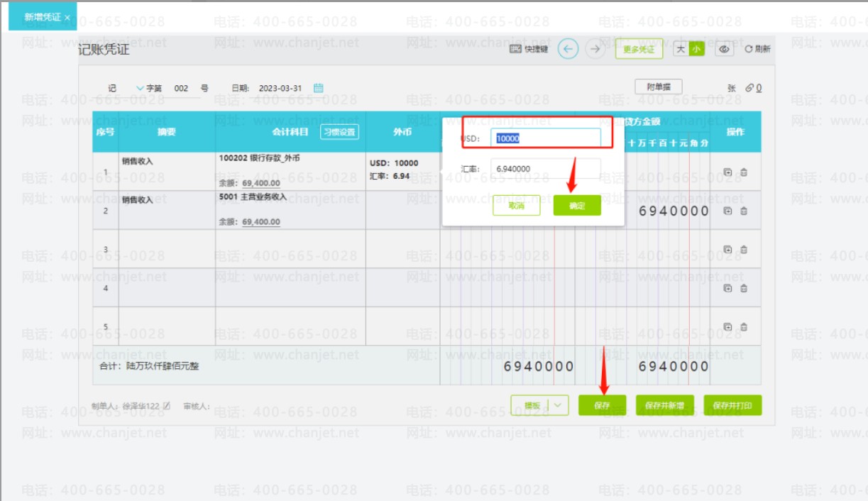
Task: Click the 汇率 exchange rate field
Action: click(x=546, y=169)
